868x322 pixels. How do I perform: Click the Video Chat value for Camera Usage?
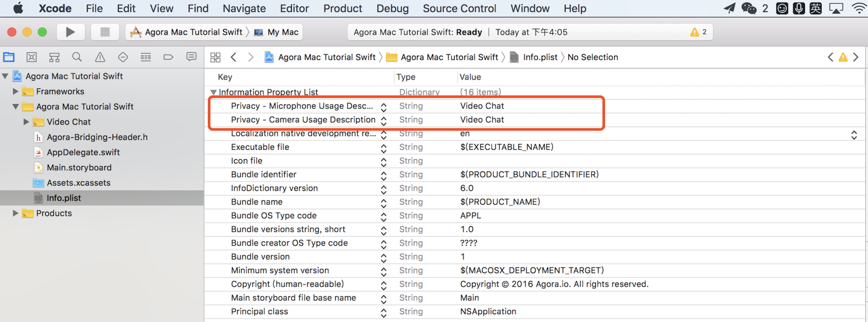pyautogui.click(x=482, y=120)
